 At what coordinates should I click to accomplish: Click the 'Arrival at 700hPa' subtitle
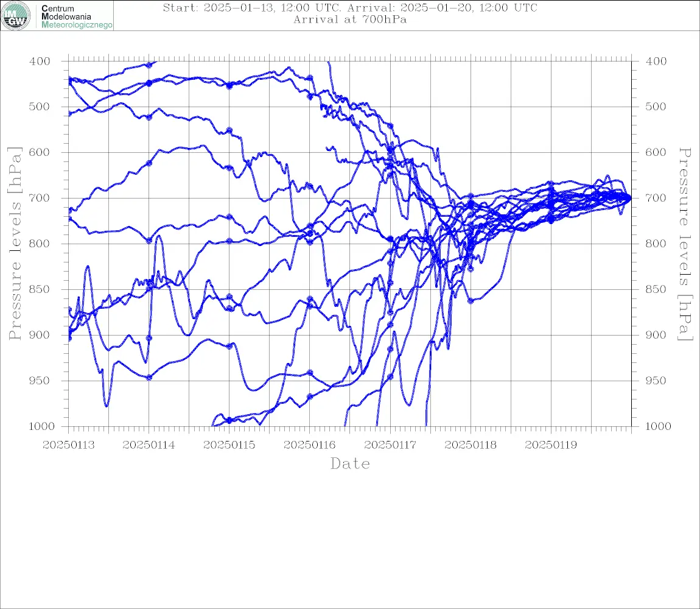point(350,19)
